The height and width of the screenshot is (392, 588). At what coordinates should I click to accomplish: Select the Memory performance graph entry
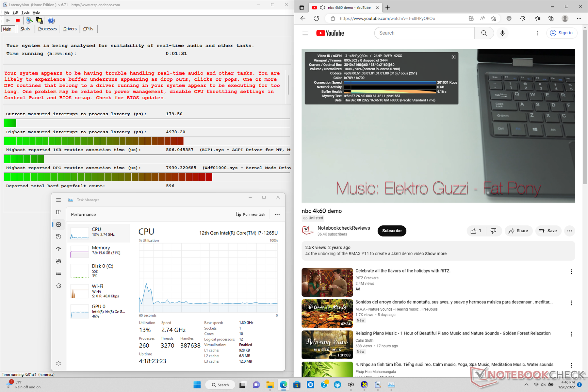coord(99,252)
